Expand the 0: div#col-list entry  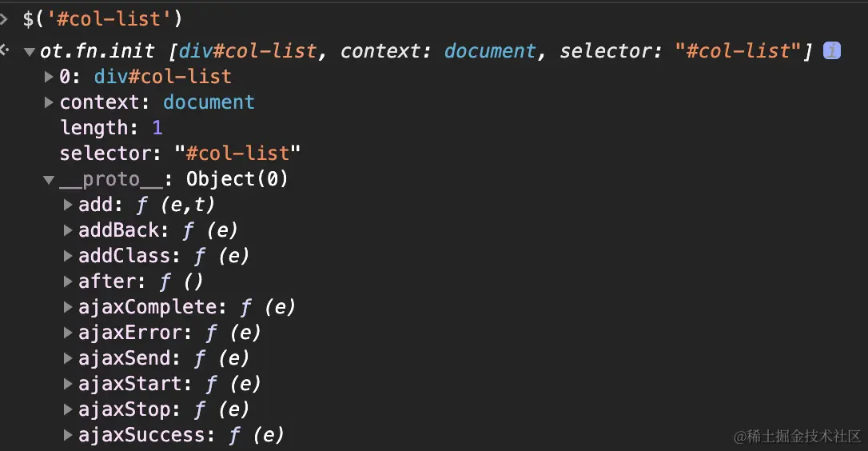50,78
